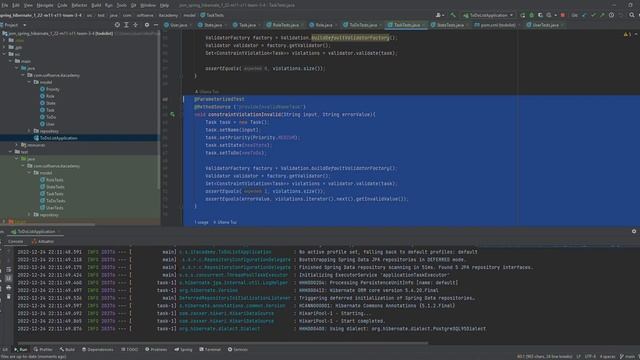Image resolution: width=640 pixels, height=360 pixels.
Task: Switch to the UserTests.java editor tab
Action: (x=544, y=25)
